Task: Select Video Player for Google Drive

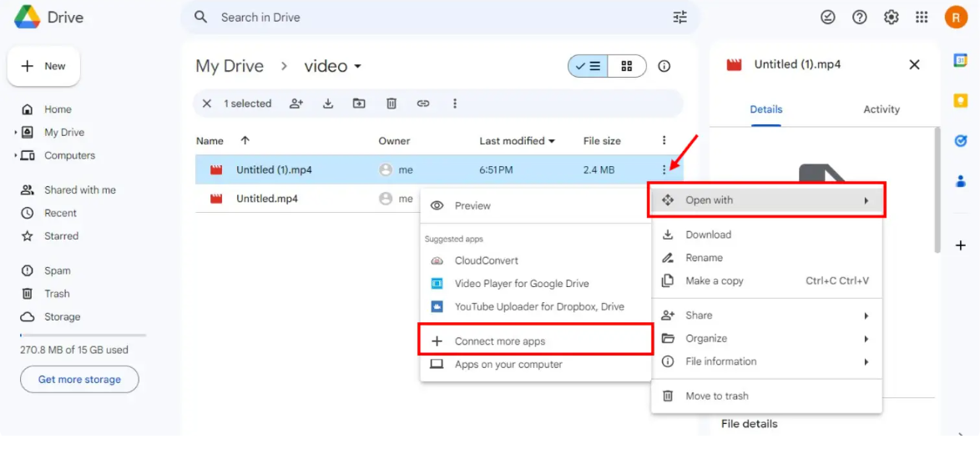Action: [x=536, y=284]
